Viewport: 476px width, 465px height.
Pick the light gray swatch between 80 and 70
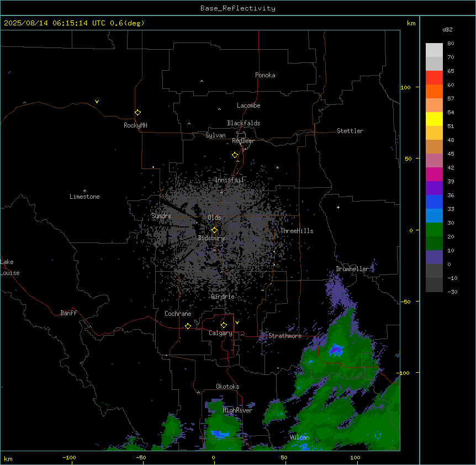[434, 50]
